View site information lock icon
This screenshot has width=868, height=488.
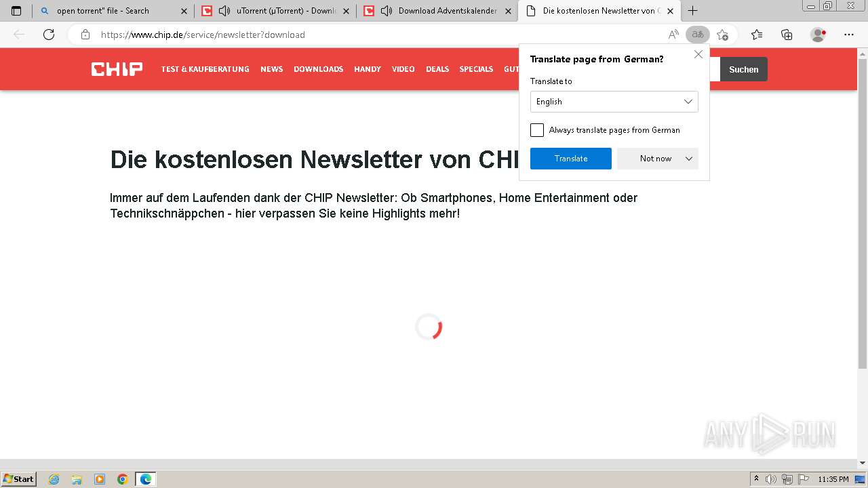tap(85, 35)
